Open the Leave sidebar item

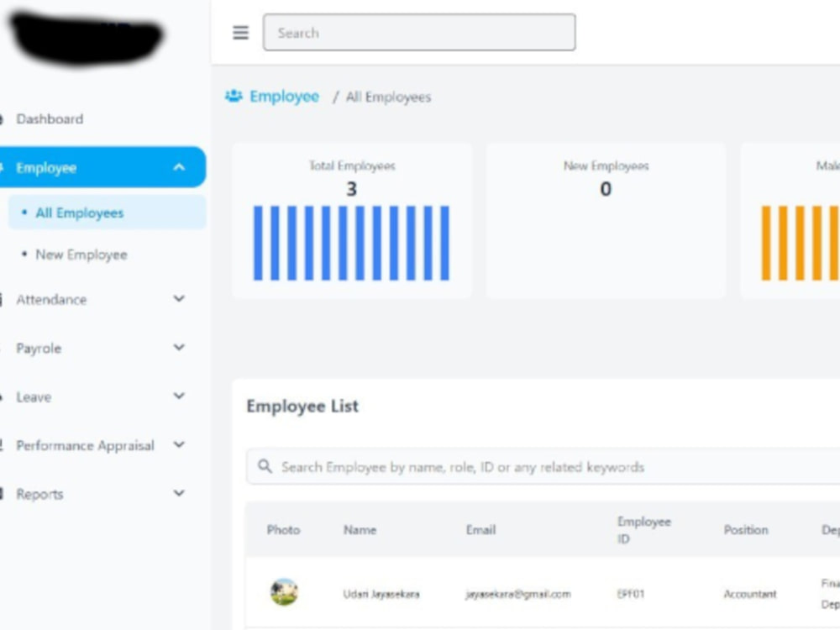coord(34,397)
